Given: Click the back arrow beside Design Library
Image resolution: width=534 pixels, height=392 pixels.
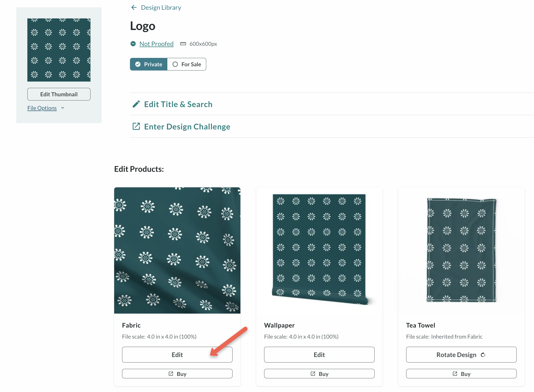Looking at the screenshot, I should click(134, 7).
